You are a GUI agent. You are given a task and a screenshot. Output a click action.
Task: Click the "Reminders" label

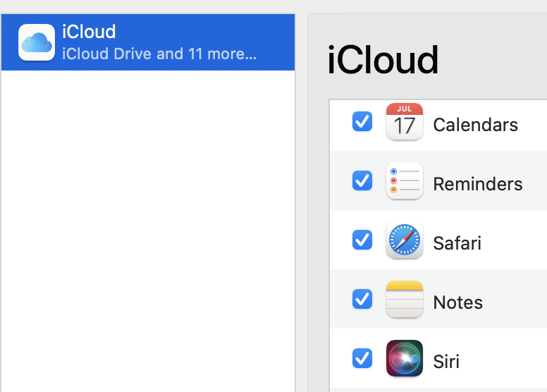pyautogui.click(x=478, y=184)
